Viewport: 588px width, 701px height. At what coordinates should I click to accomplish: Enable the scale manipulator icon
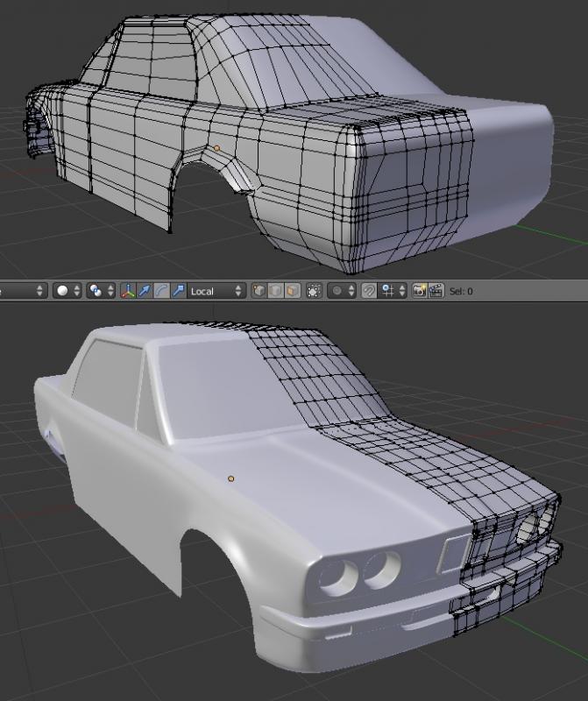tap(179, 291)
